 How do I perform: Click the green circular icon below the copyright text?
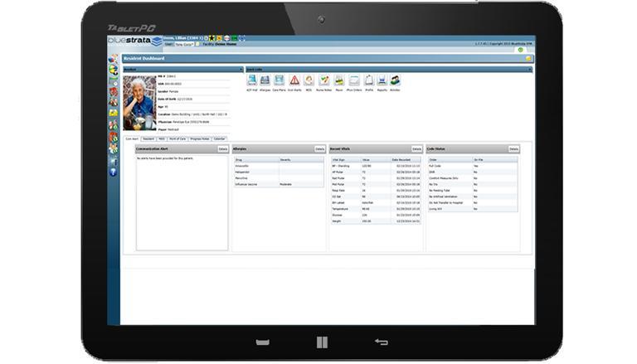click(x=520, y=50)
